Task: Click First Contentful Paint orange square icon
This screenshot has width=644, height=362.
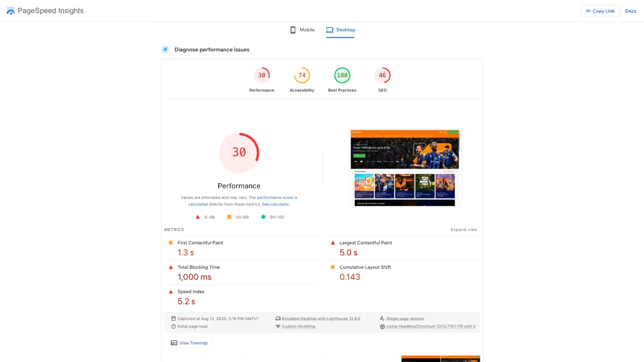Action: [x=170, y=243]
